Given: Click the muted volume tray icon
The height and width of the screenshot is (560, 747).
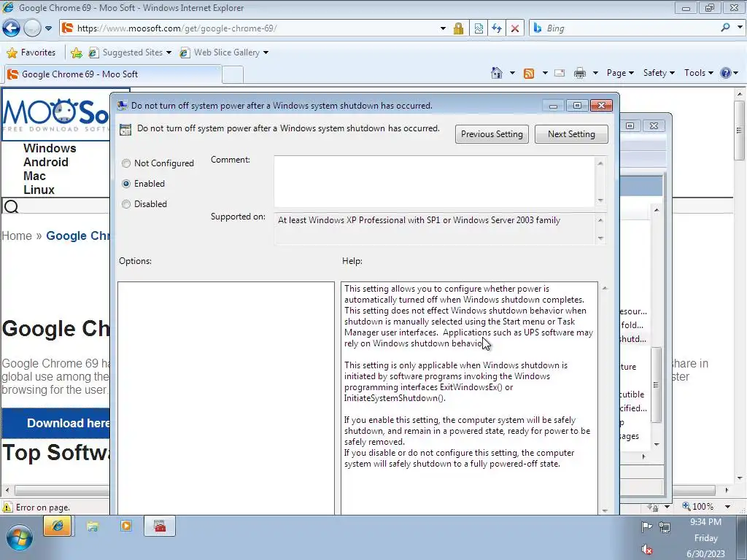Looking at the screenshot, I should (x=646, y=550).
